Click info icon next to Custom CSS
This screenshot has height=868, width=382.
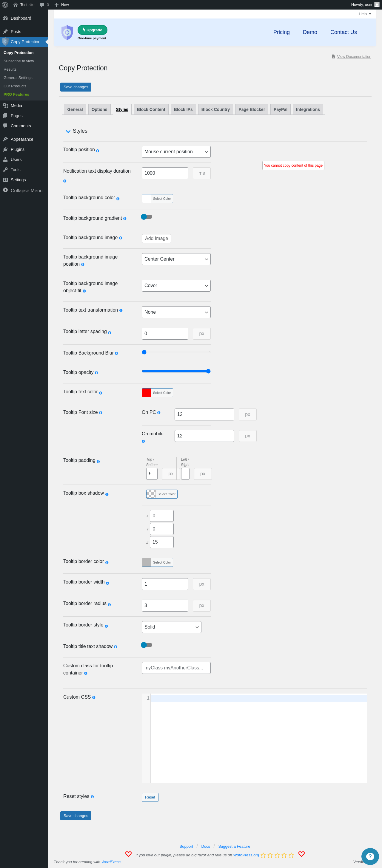pos(94,697)
